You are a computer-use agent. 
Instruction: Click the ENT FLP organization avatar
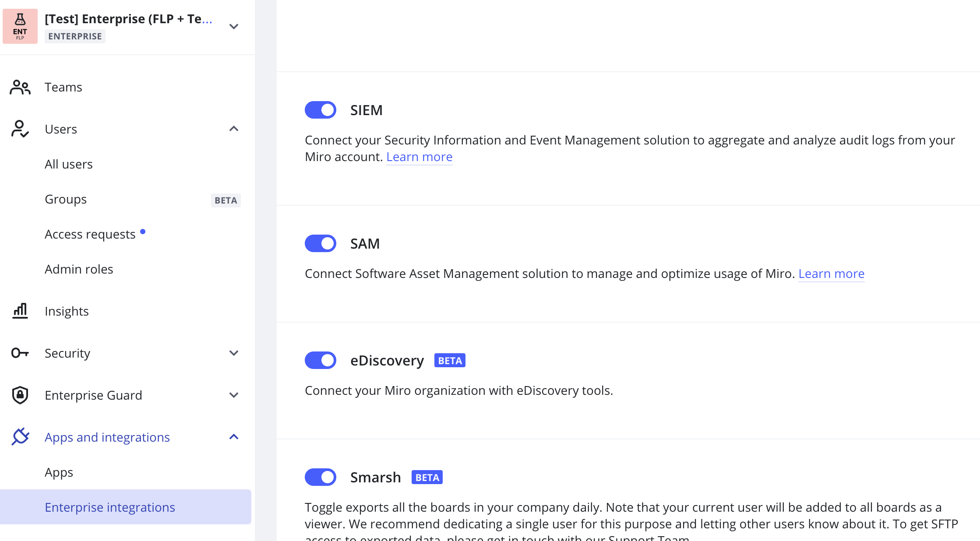click(20, 26)
